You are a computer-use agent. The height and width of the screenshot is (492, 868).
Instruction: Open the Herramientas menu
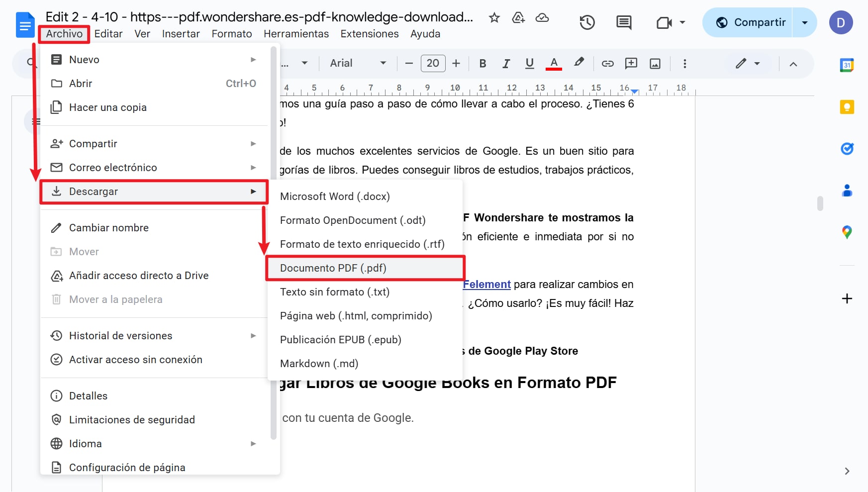tap(296, 34)
